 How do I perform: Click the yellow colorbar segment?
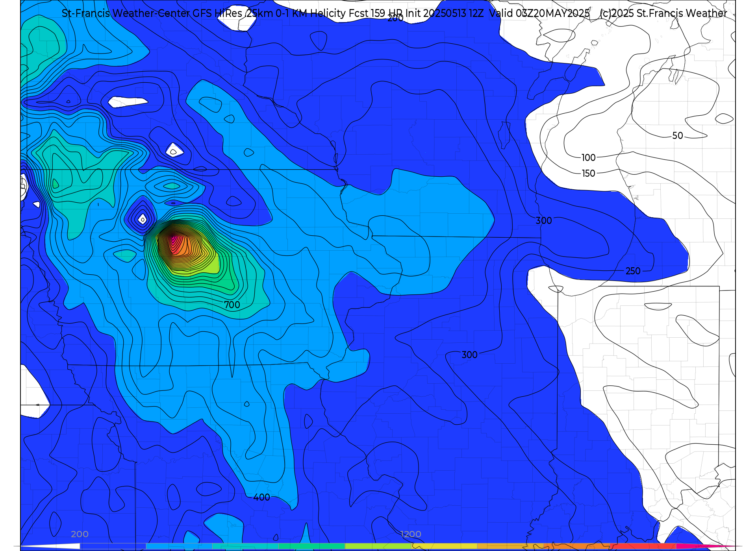point(444,546)
